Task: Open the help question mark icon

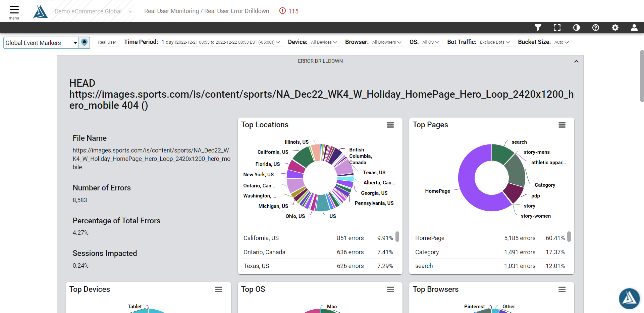Action: coord(596,28)
